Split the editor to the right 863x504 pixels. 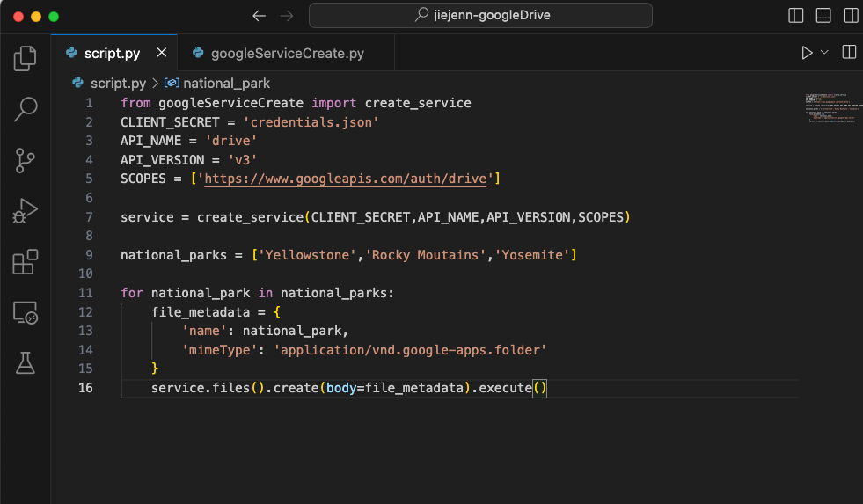pyautogui.click(x=849, y=52)
